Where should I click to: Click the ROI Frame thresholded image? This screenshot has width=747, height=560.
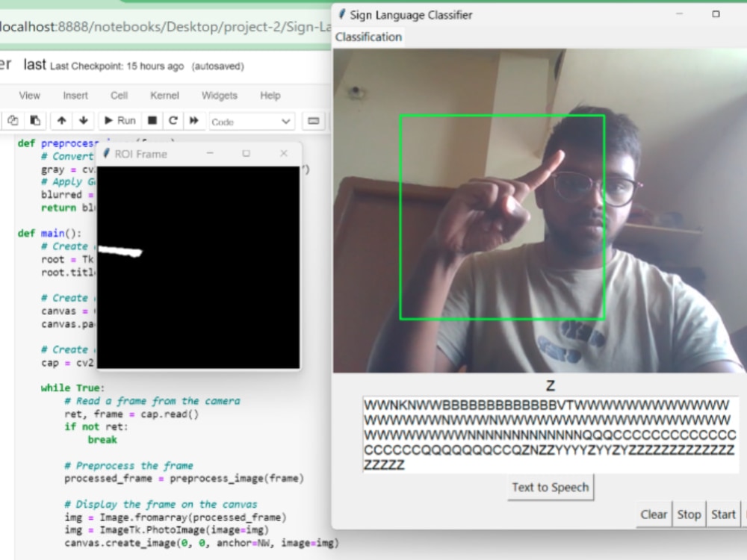(x=198, y=267)
